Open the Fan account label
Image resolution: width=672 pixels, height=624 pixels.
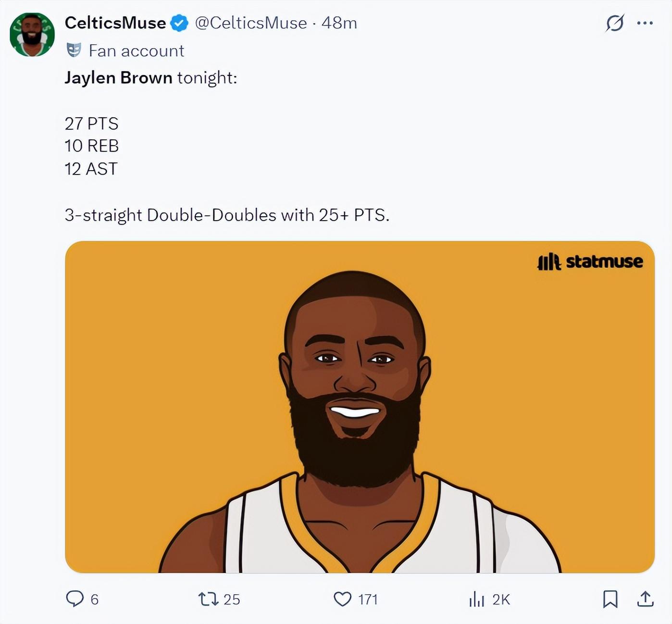(x=137, y=50)
